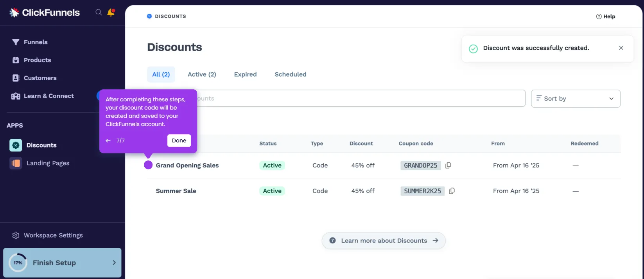Click the 17% setup progress ring
644x279 pixels.
(x=18, y=263)
